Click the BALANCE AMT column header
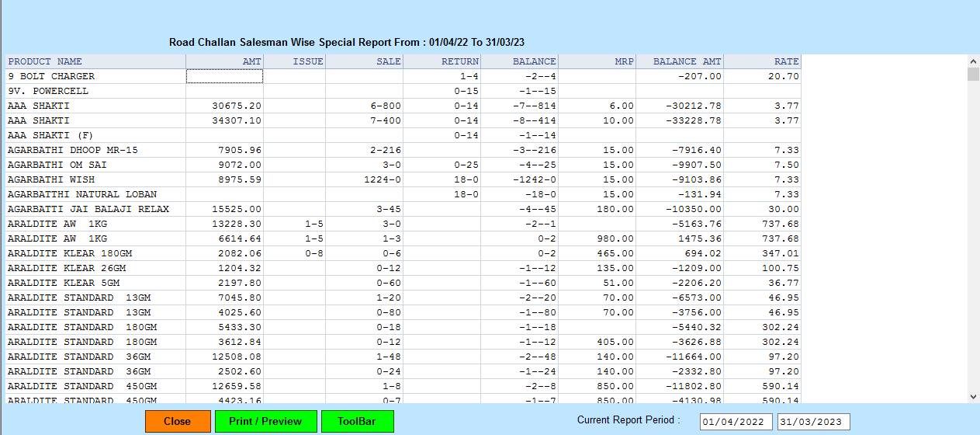This screenshot has width=980, height=435. coord(680,61)
